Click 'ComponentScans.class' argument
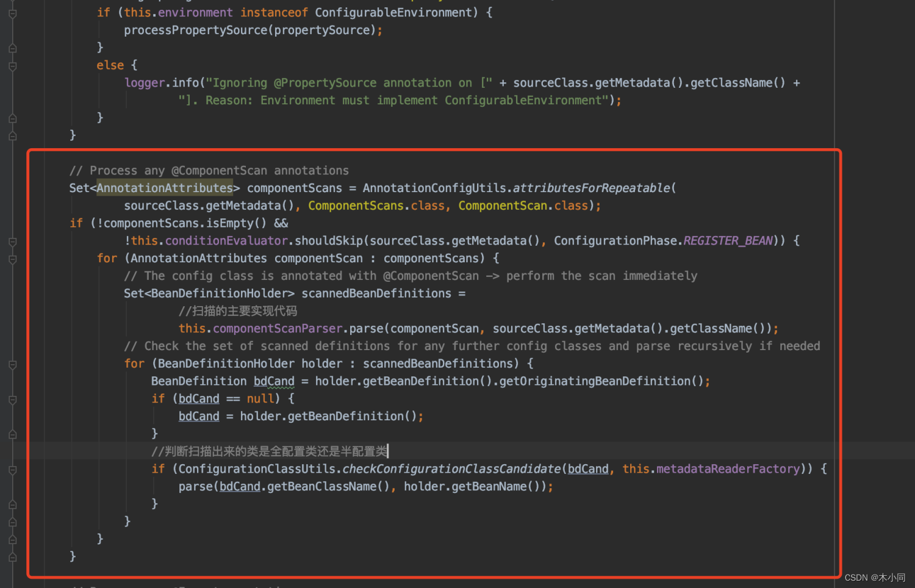915x588 pixels. pos(376,206)
